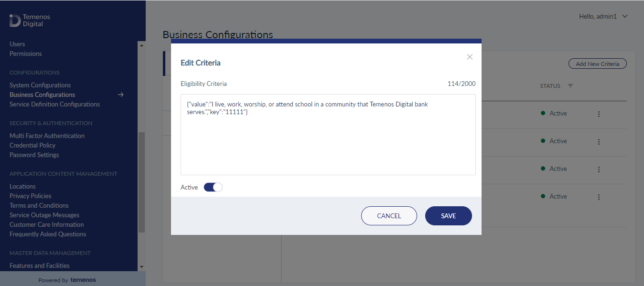Go to Locations
This screenshot has height=286, width=644.
(22, 186)
